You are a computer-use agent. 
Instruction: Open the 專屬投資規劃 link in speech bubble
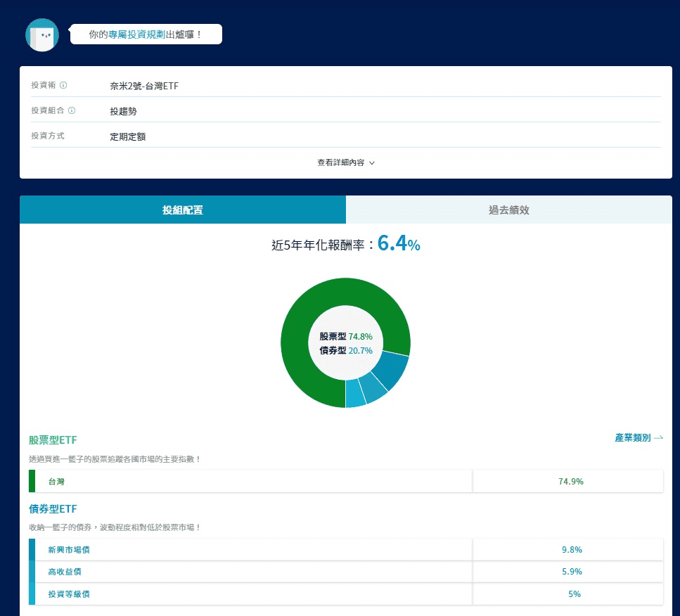(x=136, y=34)
